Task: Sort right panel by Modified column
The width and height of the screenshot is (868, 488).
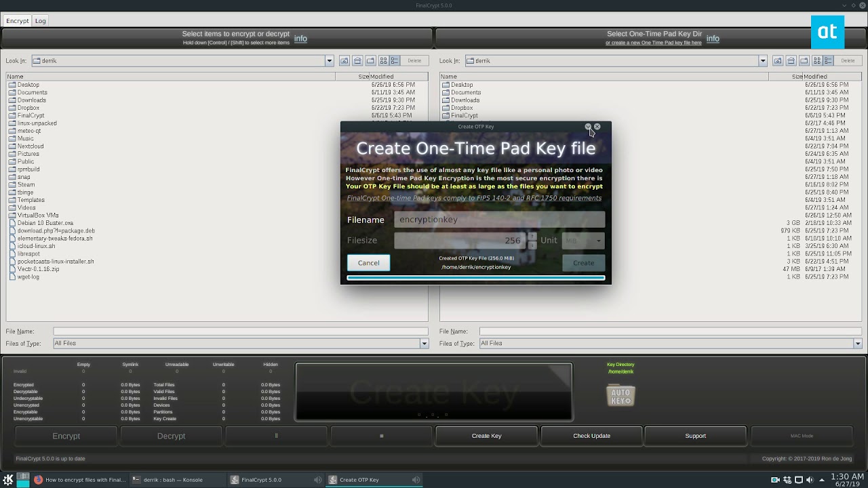Action: [831, 77]
